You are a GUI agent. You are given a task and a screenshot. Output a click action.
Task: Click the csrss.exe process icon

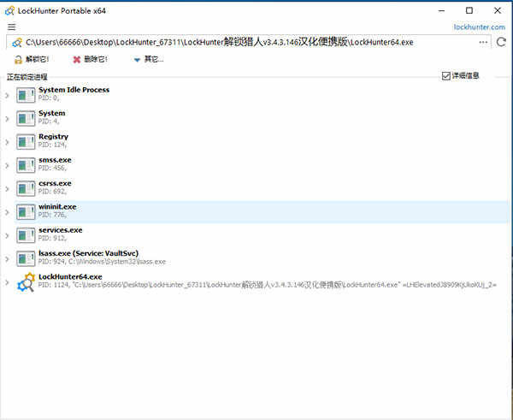(x=26, y=189)
